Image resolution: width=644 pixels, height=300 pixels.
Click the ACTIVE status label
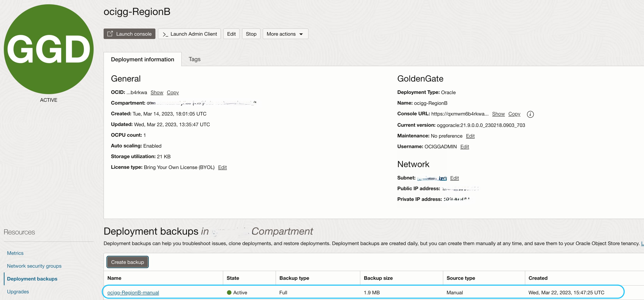48,100
